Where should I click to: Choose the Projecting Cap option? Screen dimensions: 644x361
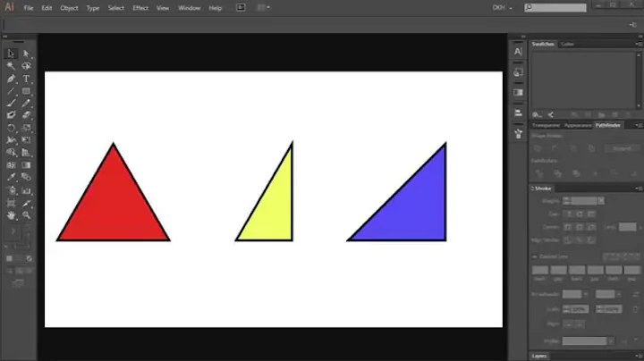coord(591,214)
